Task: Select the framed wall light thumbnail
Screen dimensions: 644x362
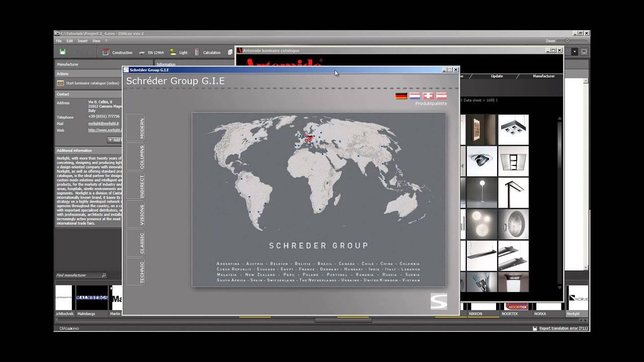Action: [481, 129]
